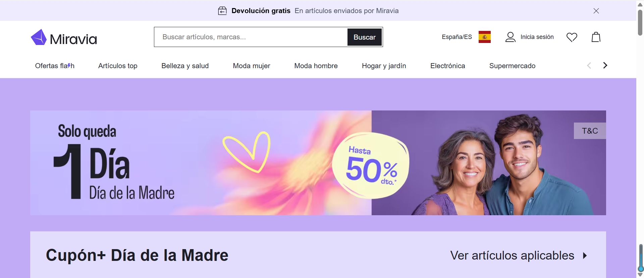Viewport: 644px width, 278px height.
Task: Open Ofertas flash category
Action: pos(55,66)
